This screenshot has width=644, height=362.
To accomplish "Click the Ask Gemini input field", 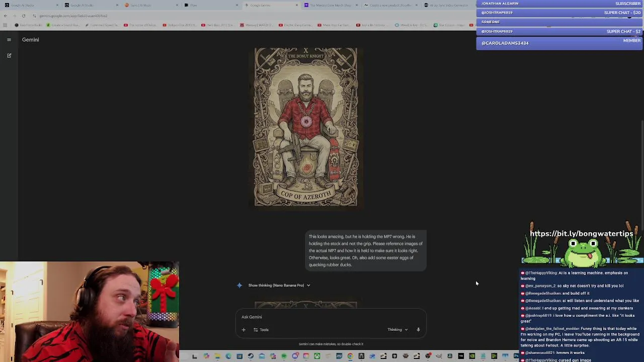I will tap(331, 317).
